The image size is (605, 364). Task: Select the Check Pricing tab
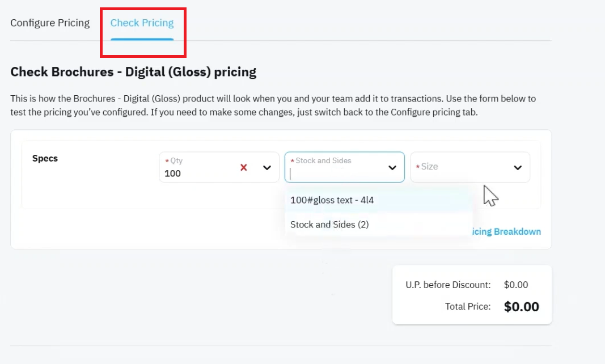pos(142,23)
